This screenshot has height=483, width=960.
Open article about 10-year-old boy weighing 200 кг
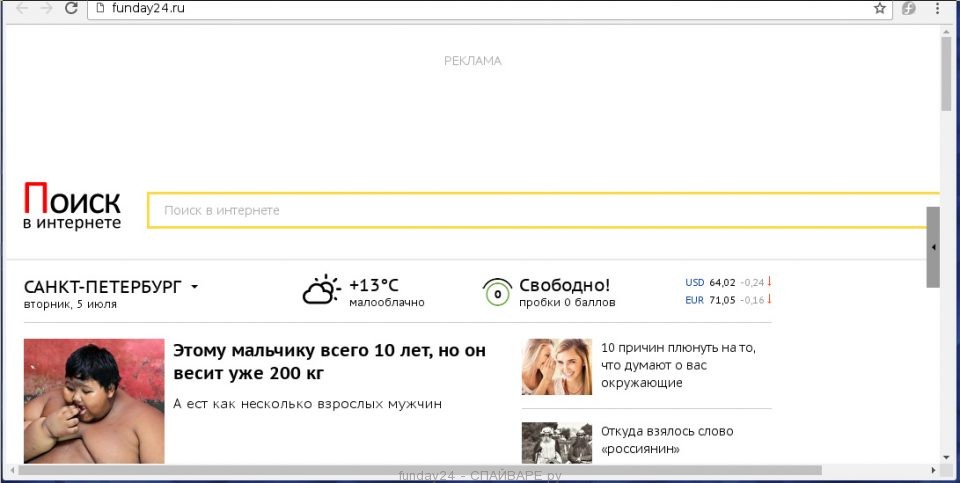click(329, 362)
